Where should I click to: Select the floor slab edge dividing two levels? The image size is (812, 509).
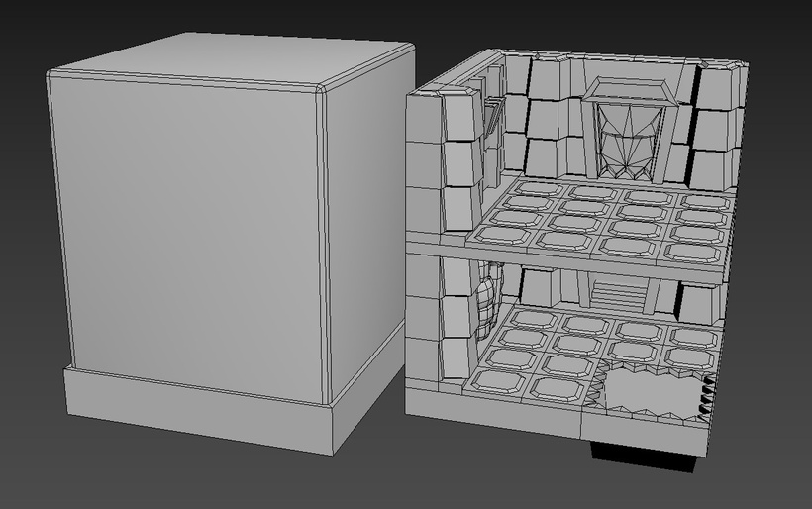pos(555,260)
